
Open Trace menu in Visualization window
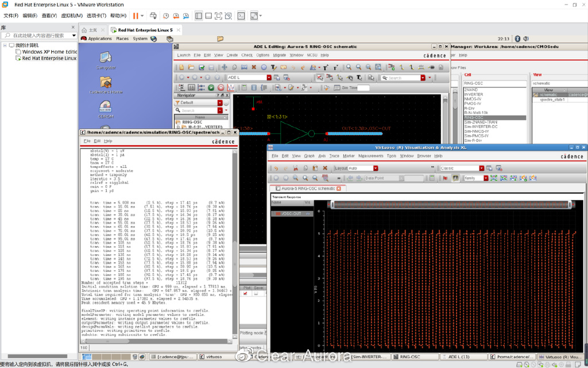(x=334, y=156)
